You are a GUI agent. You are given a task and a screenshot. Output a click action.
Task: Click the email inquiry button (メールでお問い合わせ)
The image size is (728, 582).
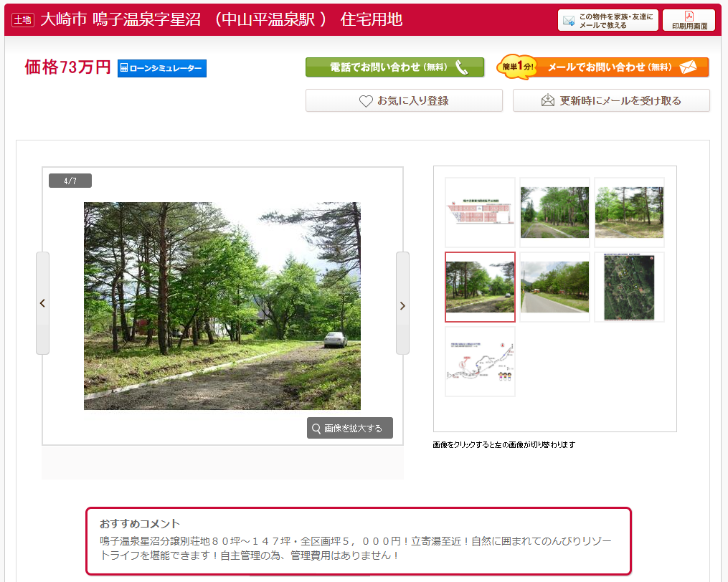602,67
